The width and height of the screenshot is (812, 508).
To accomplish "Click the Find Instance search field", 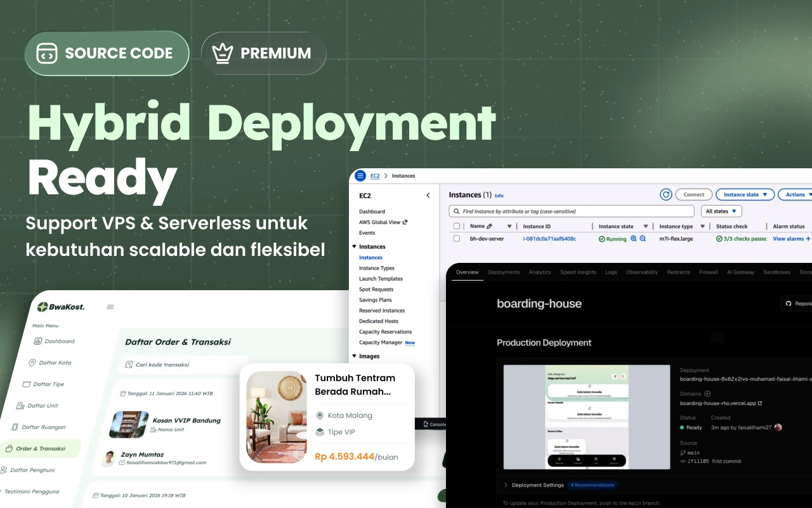I will (x=572, y=211).
